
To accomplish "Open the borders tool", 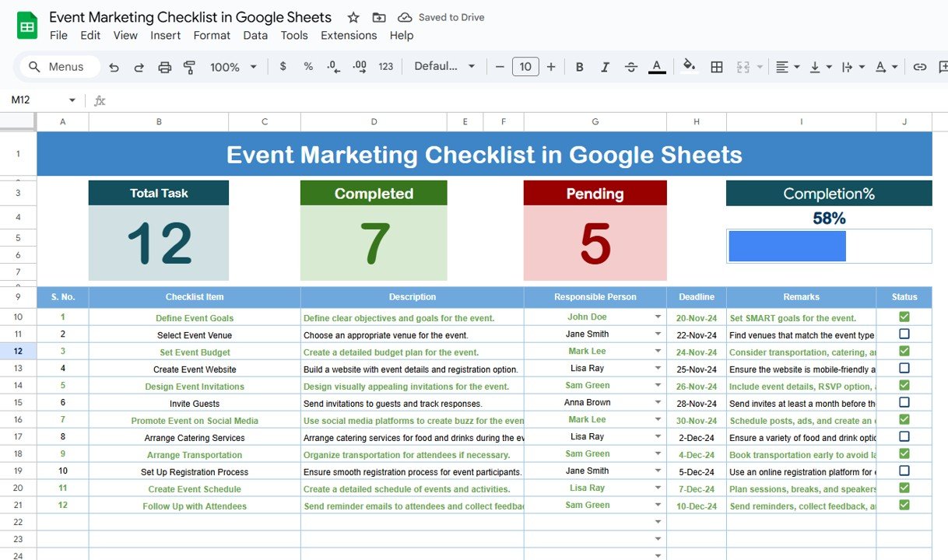I will tap(717, 67).
